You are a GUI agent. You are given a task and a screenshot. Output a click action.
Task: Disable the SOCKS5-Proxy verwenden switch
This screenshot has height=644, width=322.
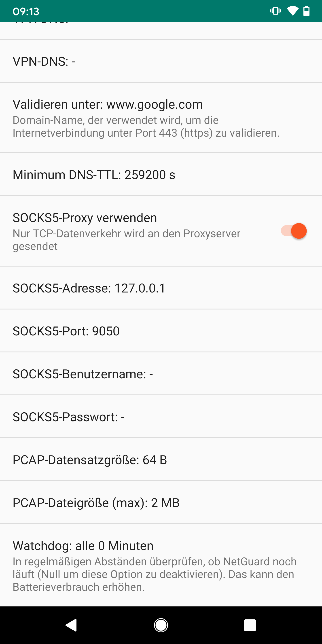294,231
